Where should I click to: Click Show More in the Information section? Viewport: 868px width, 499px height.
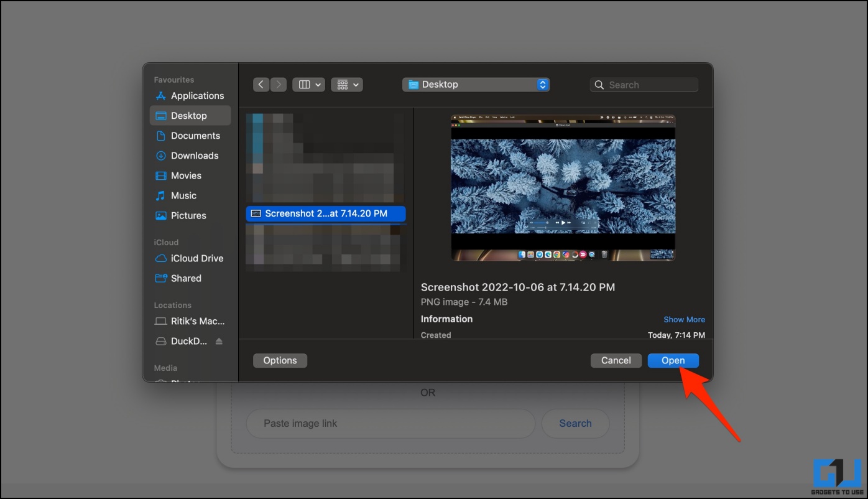click(x=684, y=319)
